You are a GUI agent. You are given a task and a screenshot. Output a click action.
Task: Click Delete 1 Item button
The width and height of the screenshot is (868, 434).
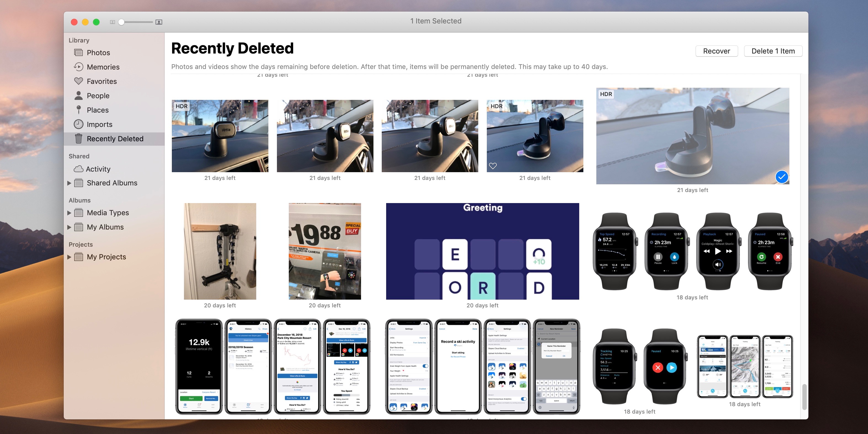tap(772, 51)
